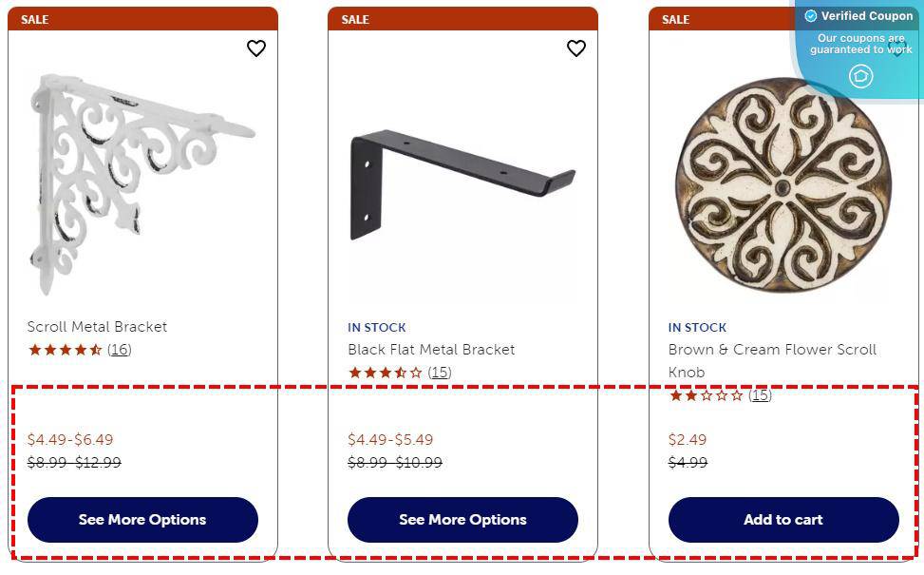Viewport: 924px width, 575px height.
Task: Click the home icon in coupon popup
Action: click(862, 77)
